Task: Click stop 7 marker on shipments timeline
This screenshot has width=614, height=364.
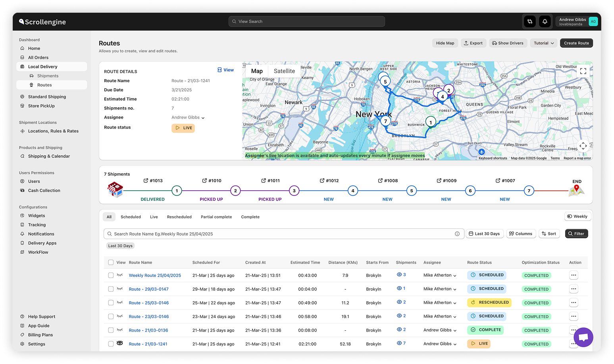Action: click(x=529, y=191)
